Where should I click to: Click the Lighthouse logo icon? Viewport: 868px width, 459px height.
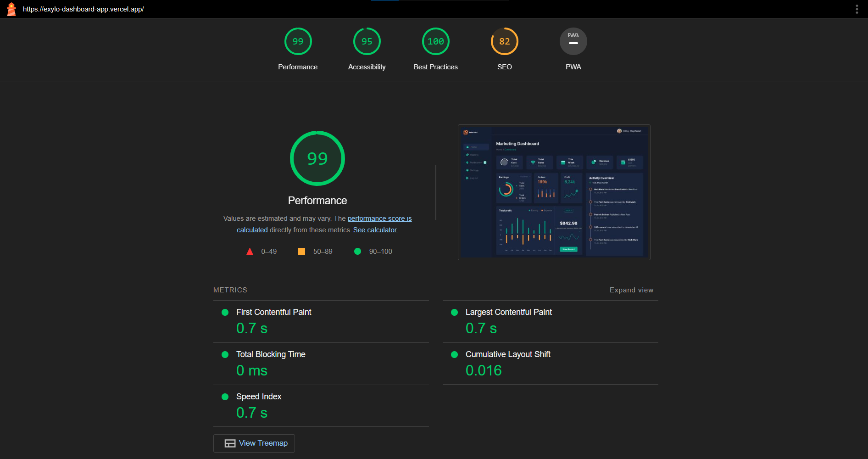(11, 9)
